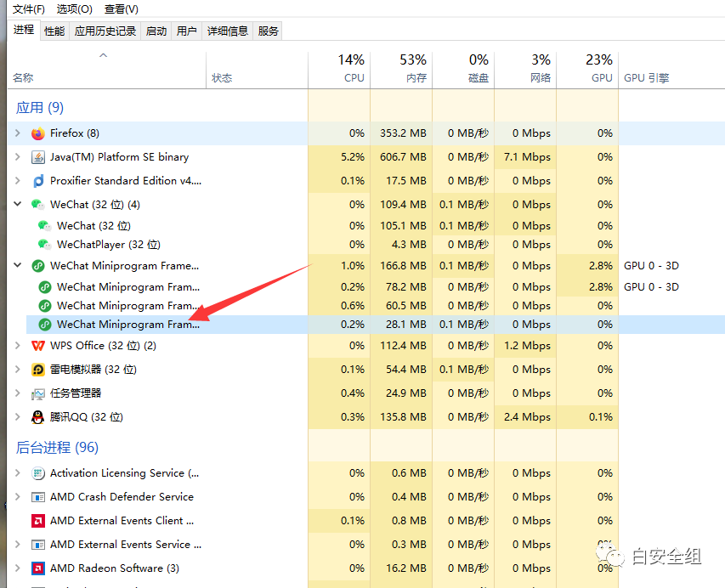Collapse the WeChat Miniprogram Frame group
Viewport: 725px width, 588px height.
point(18,265)
